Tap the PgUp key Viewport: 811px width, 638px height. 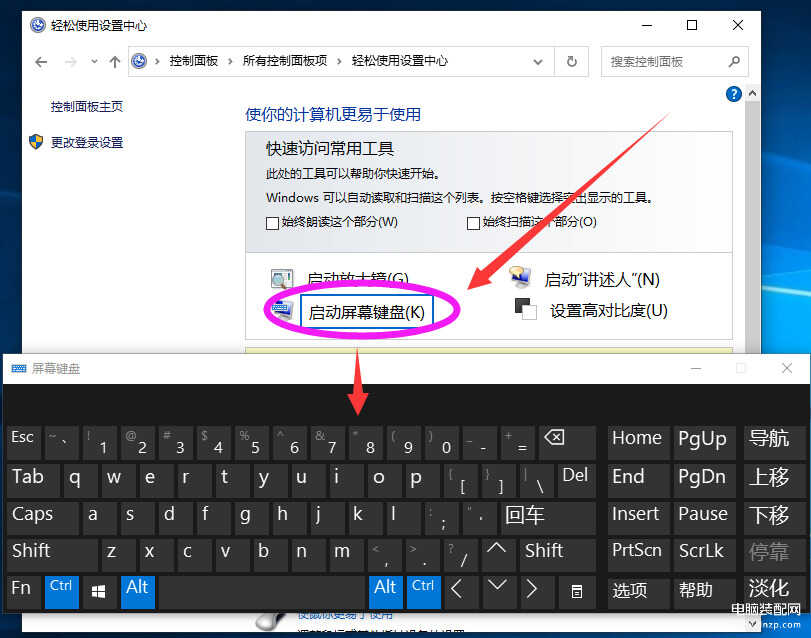tap(704, 443)
